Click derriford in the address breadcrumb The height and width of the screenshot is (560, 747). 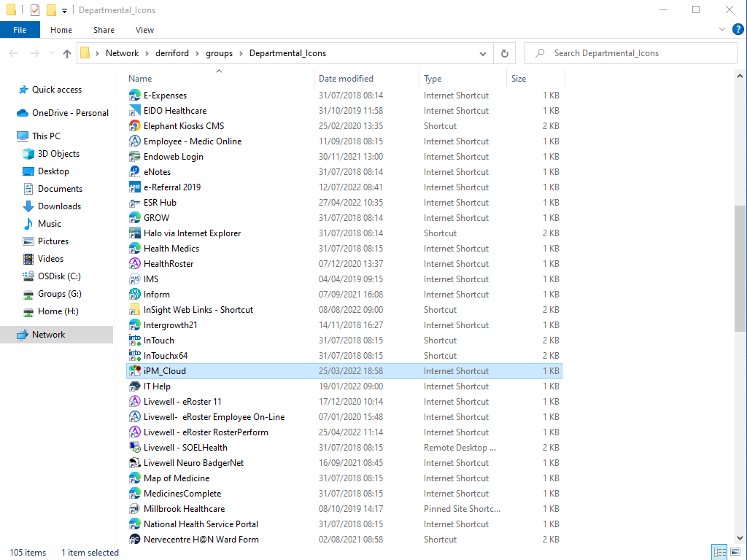[x=172, y=53]
